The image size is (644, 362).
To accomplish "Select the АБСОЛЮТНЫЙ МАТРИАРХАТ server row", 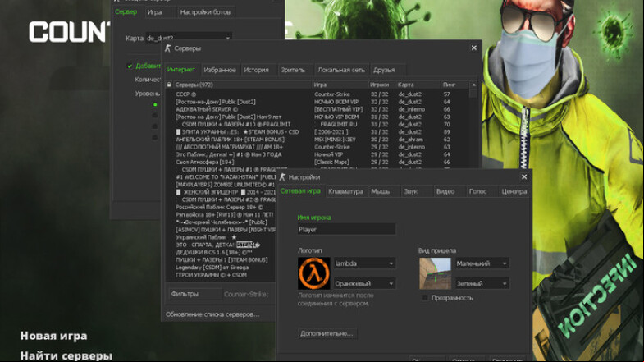I will 317,147.
